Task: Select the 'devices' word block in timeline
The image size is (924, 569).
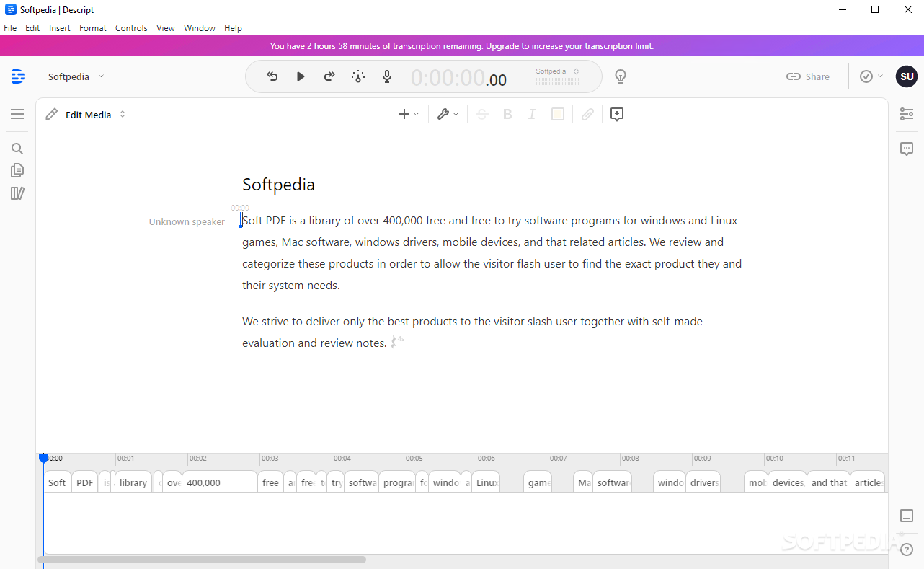Action: tap(788, 482)
